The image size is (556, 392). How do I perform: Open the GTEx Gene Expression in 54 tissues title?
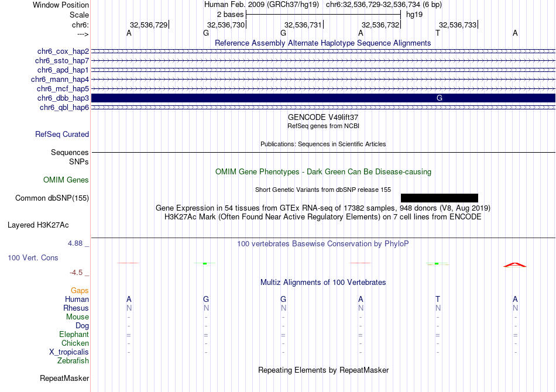(x=323, y=208)
